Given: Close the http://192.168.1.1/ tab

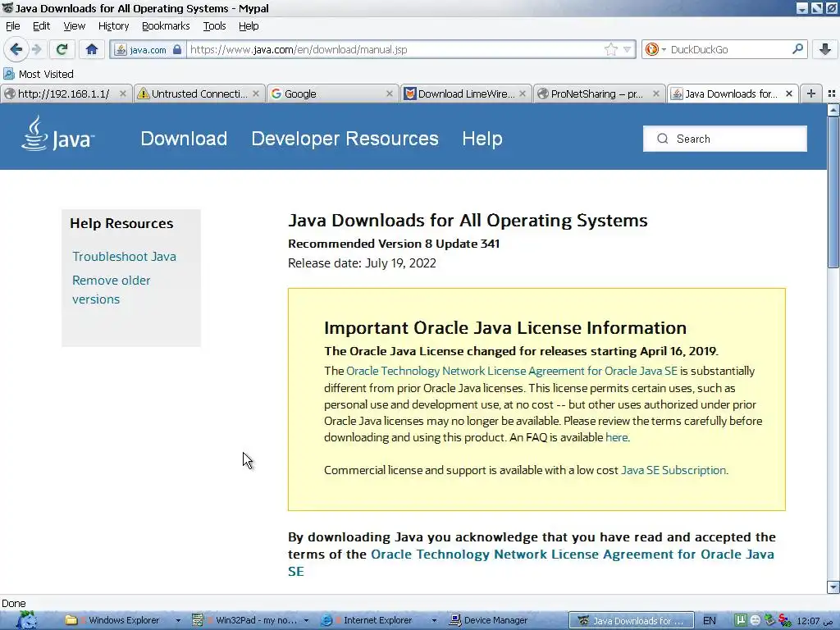Looking at the screenshot, I should click(123, 94).
